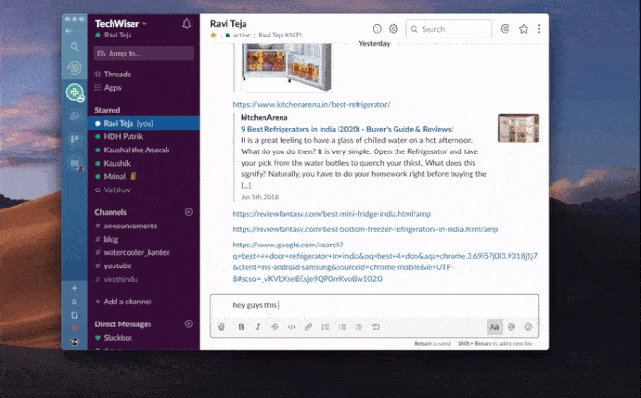Screen dimensions: 641x398
Task: Click the KitchenArena preview thumbnail on the right
Action: [518, 128]
